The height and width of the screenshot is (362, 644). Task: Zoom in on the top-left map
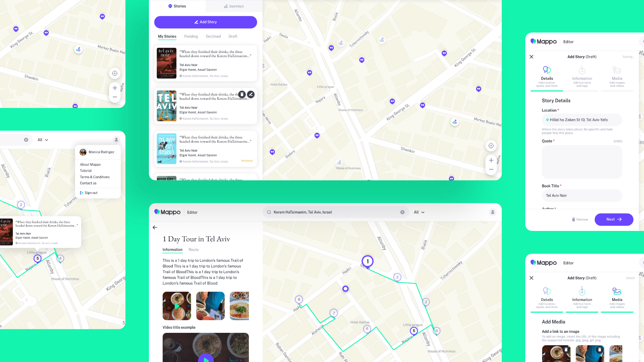click(x=115, y=88)
